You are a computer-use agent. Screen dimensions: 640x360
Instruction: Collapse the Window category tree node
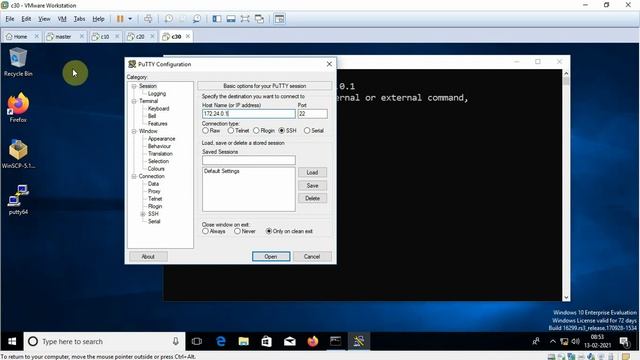134,131
